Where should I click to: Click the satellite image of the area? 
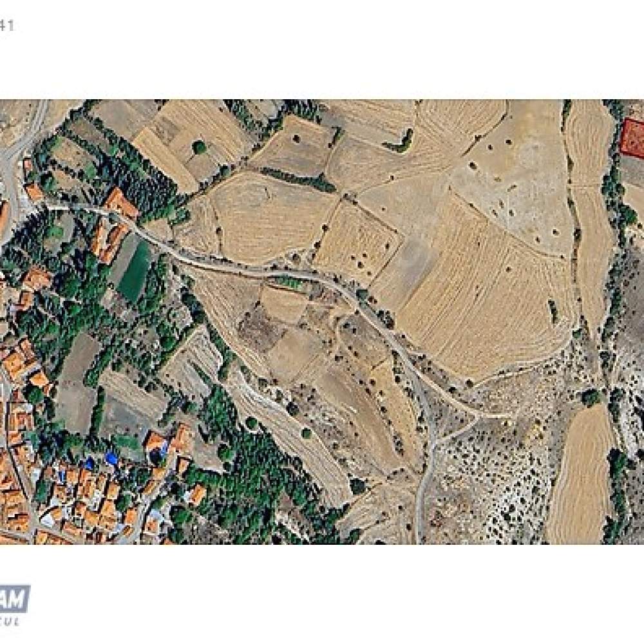click(322, 322)
